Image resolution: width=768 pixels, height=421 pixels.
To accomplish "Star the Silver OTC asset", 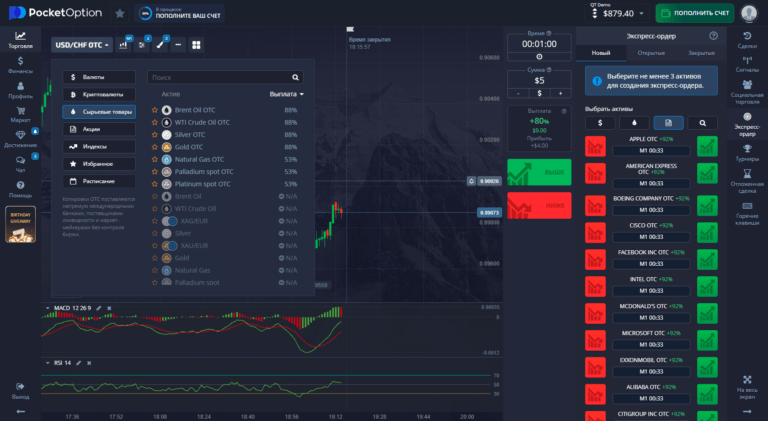I will (154, 134).
